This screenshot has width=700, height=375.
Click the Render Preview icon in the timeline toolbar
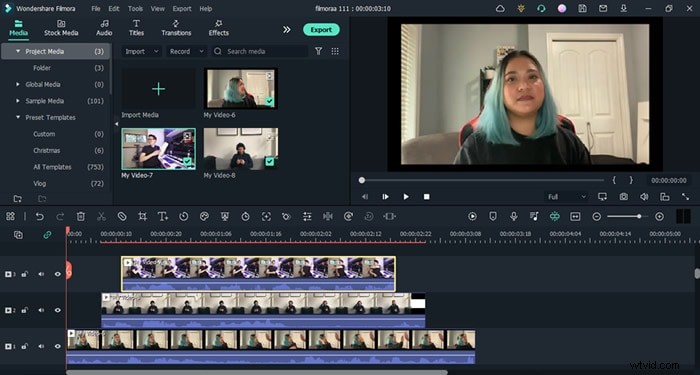472,217
